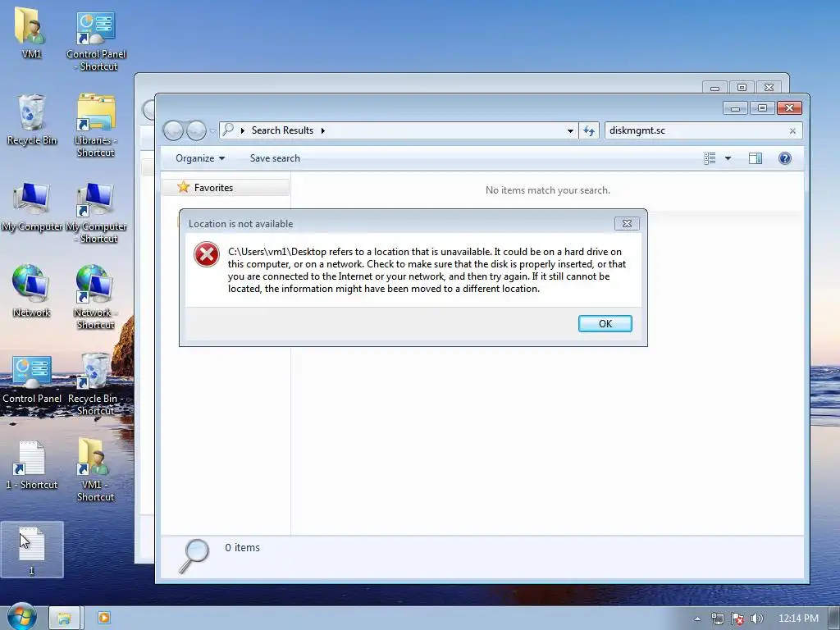The height and width of the screenshot is (630, 840).
Task: Open the Organize menu
Action: (x=200, y=158)
